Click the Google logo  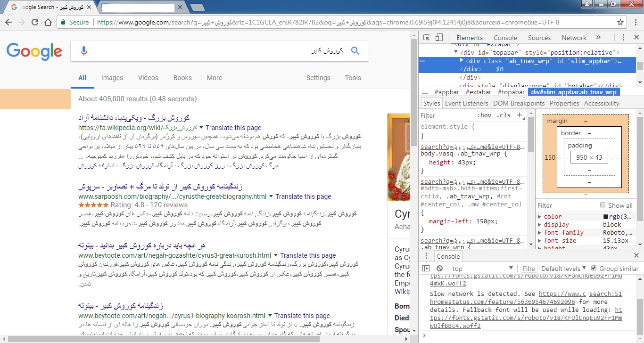pos(34,51)
